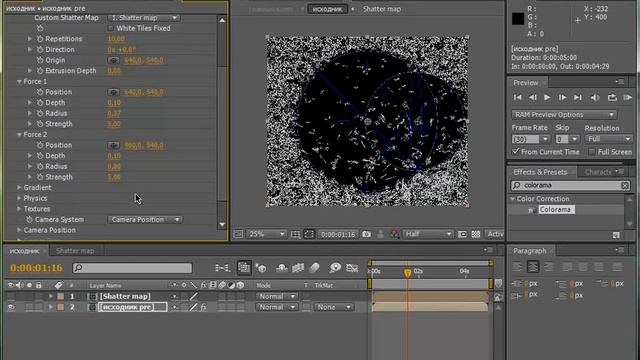Click the timeline search field

[132, 268]
